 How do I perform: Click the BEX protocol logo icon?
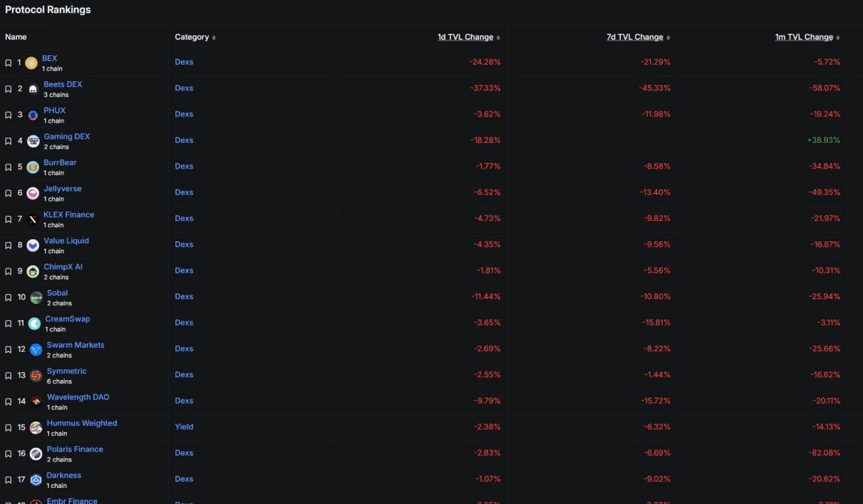31,63
